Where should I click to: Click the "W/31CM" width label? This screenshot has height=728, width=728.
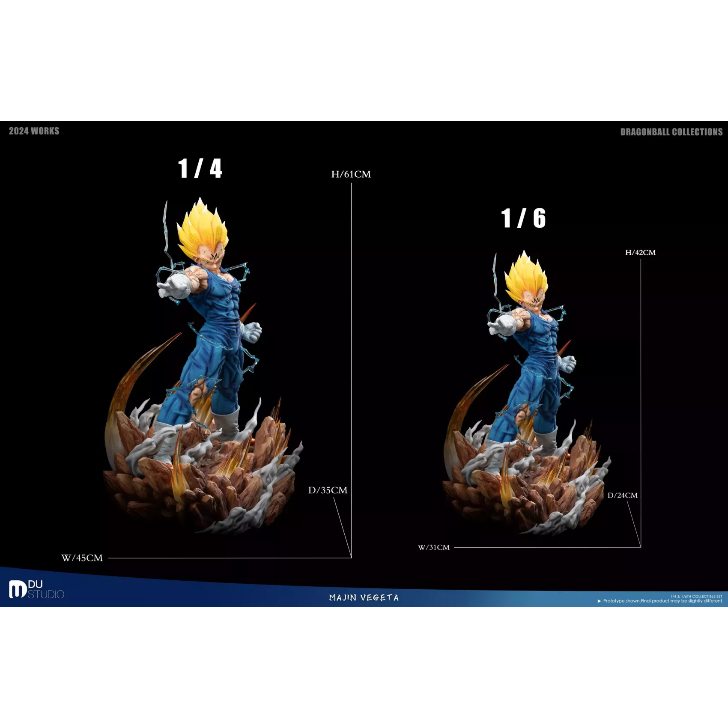(434, 547)
